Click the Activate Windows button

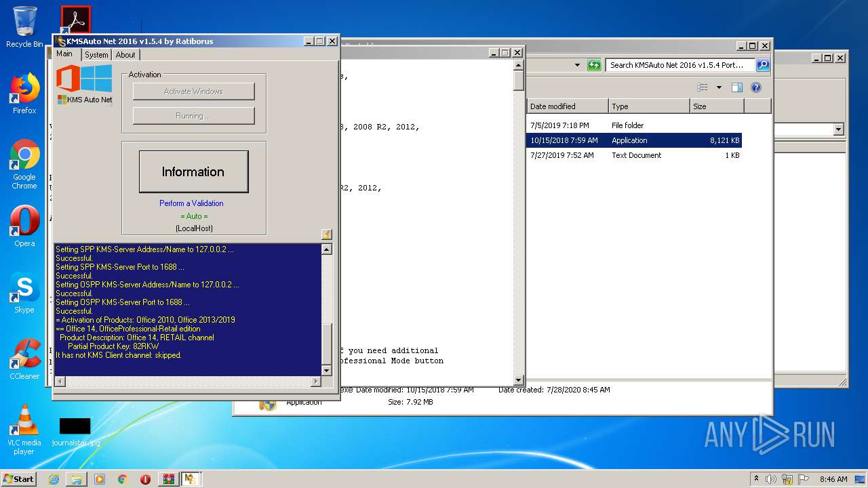(193, 91)
